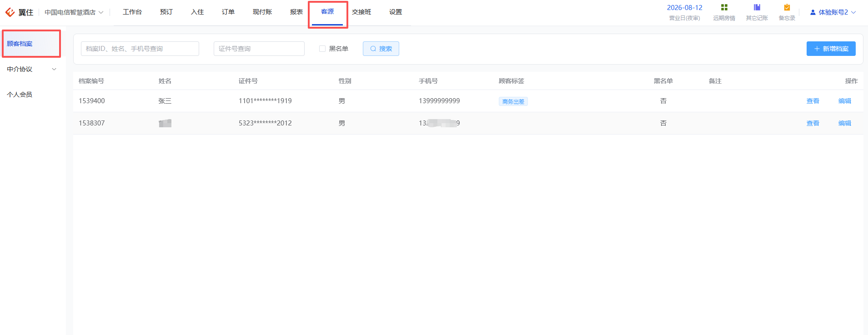Select the 客源 tab
Screen dimensions: 868x335
click(327, 12)
